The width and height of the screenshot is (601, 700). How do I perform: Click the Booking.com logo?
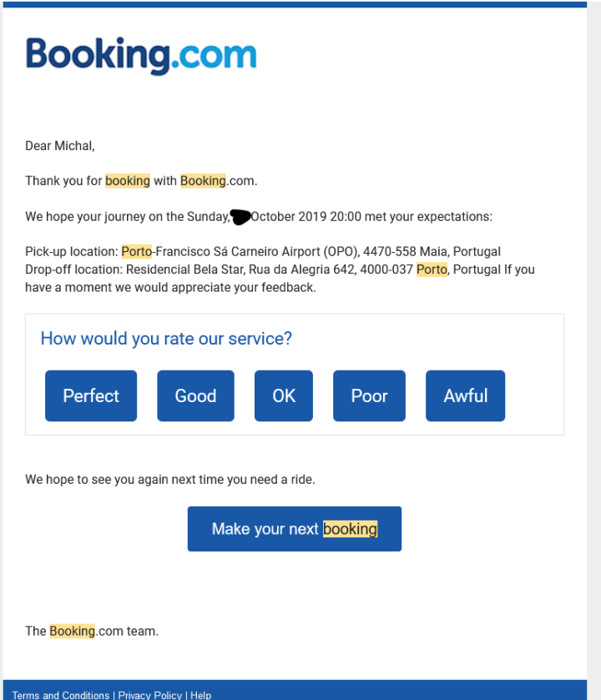[141, 56]
